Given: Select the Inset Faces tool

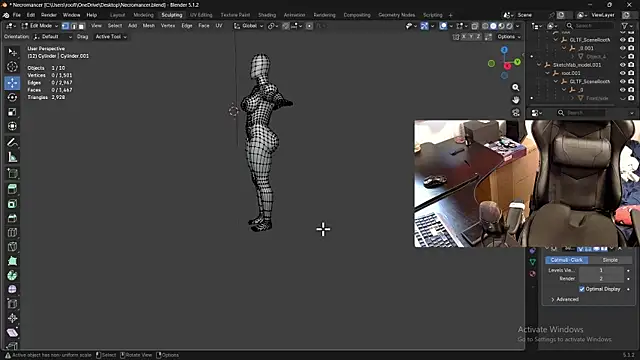Looking at the screenshot, I should [12, 204].
